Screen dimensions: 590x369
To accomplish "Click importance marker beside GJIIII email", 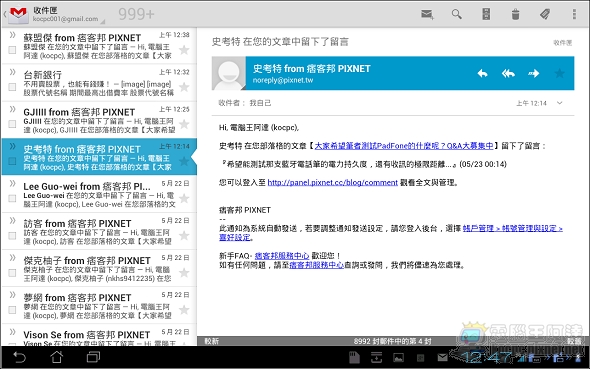I will tap(12, 109).
